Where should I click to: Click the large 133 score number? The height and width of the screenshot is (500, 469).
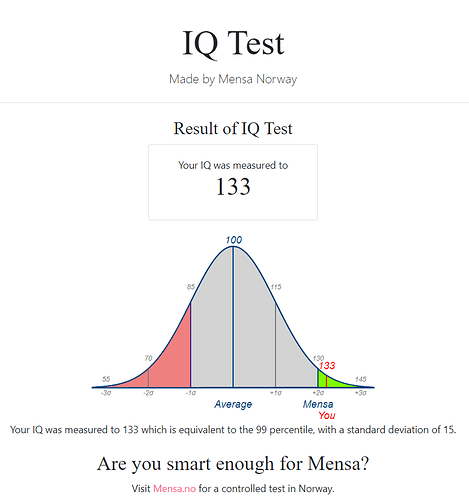click(x=233, y=186)
